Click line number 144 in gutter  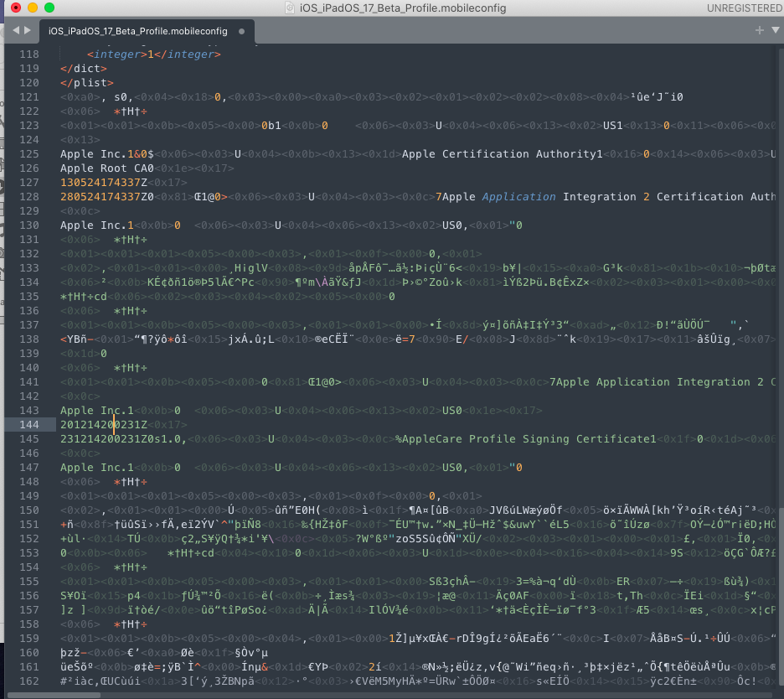pos(29,425)
